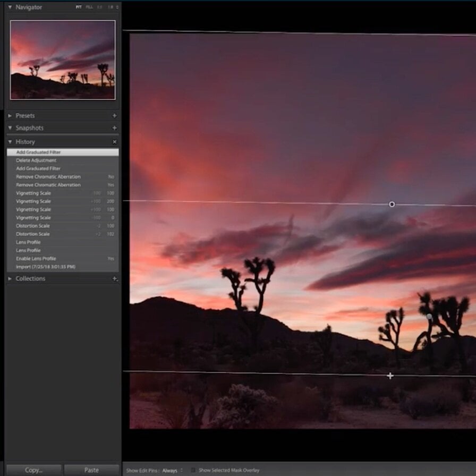Expand the Presets panel
The width and height of the screenshot is (476, 476).
pyautogui.click(x=10, y=116)
